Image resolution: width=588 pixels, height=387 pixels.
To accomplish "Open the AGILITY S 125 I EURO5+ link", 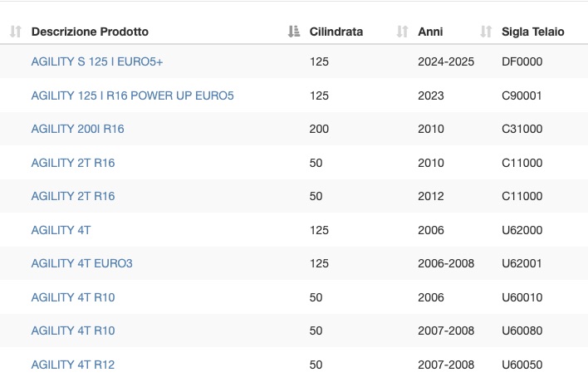I will (x=96, y=61).
